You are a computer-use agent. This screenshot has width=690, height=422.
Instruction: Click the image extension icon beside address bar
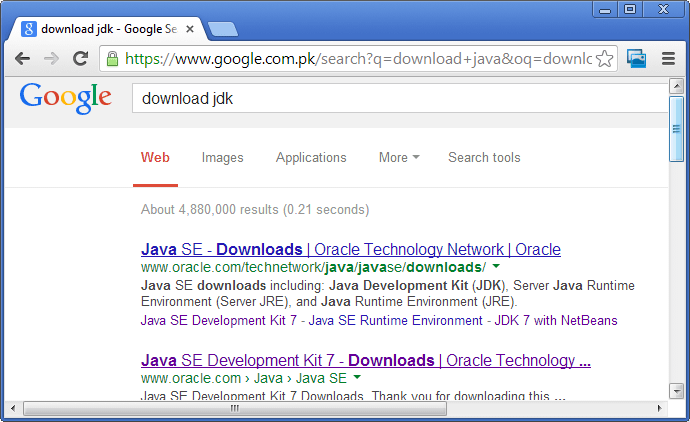637,59
